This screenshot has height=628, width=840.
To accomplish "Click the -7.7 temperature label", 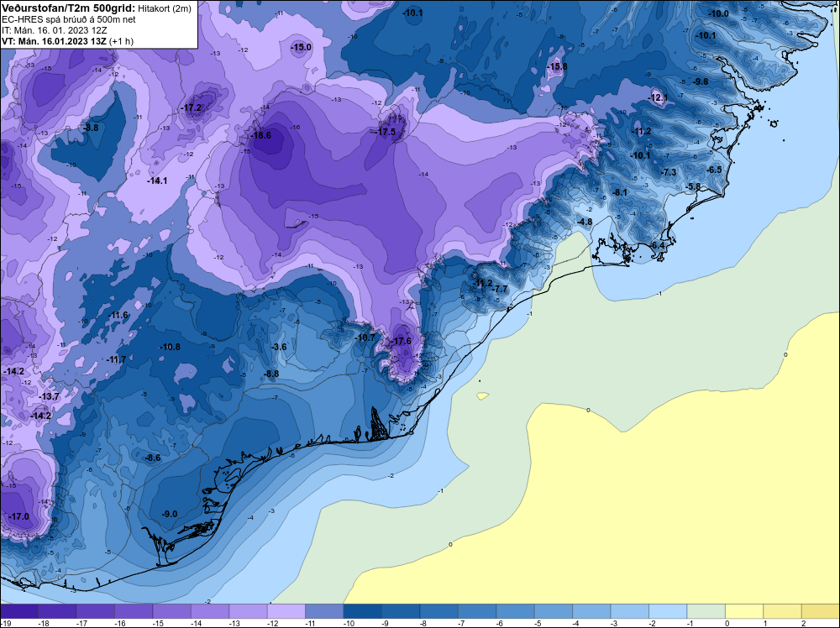I will pyautogui.click(x=501, y=289).
